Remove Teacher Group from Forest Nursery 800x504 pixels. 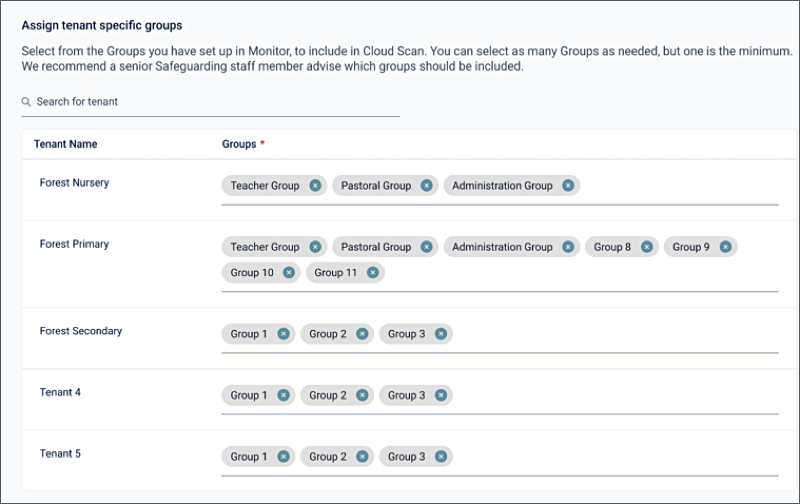315,186
